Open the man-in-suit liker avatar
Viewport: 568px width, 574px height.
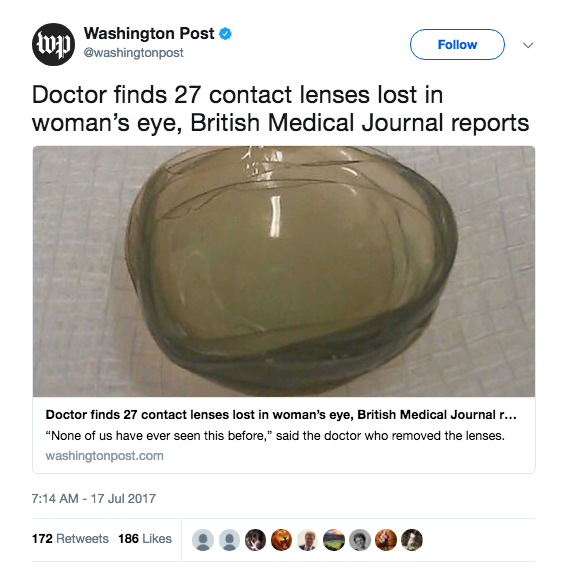point(307,540)
